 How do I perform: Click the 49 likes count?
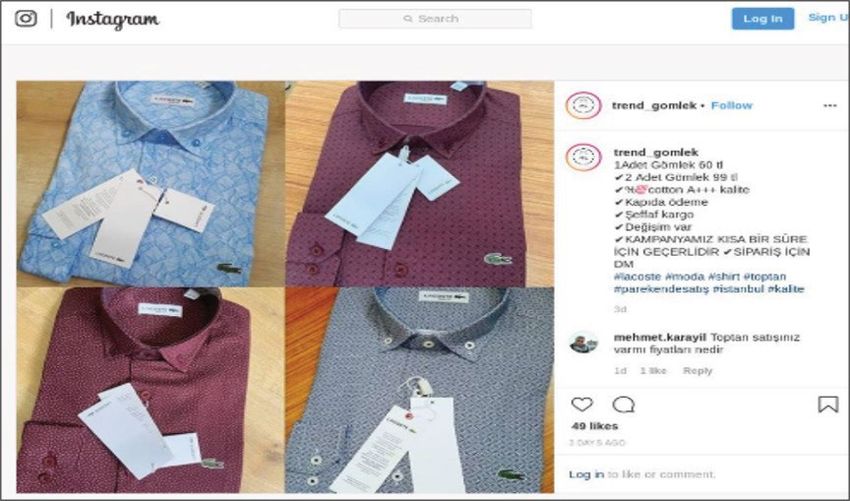[x=595, y=426]
